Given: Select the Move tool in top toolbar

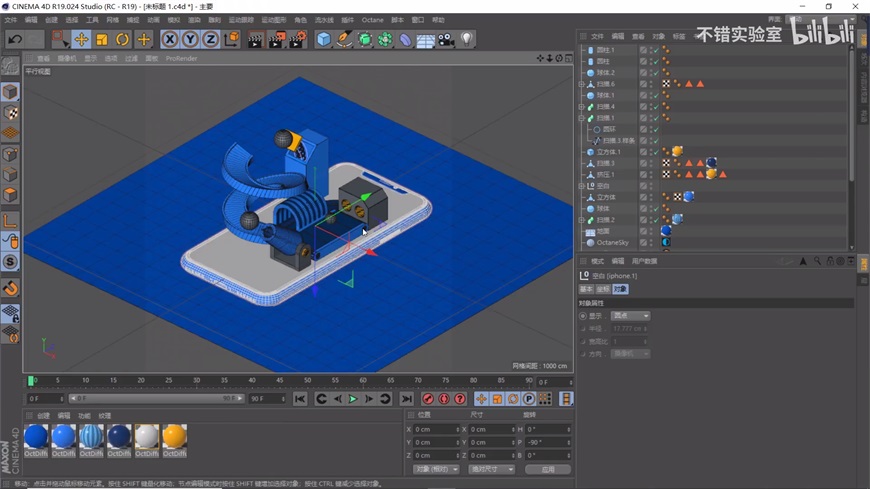Looking at the screenshot, I should (x=81, y=39).
